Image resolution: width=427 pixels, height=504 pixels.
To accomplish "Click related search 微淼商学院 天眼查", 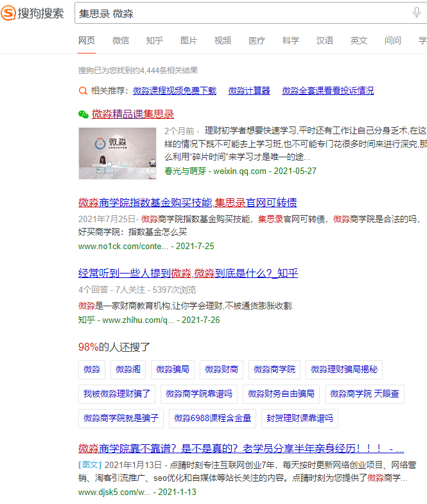I will pos(365,394).
